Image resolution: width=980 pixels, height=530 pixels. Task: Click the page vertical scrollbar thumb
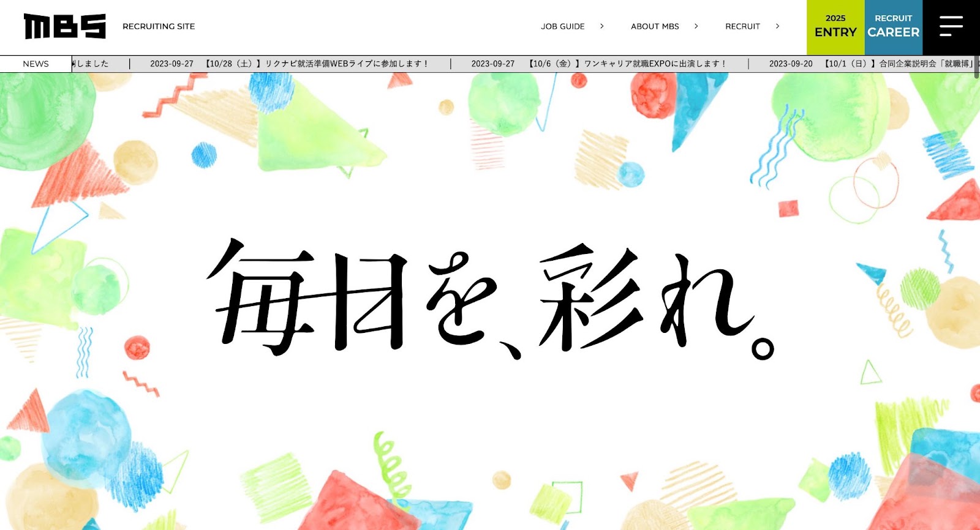(x=976, y=66)
